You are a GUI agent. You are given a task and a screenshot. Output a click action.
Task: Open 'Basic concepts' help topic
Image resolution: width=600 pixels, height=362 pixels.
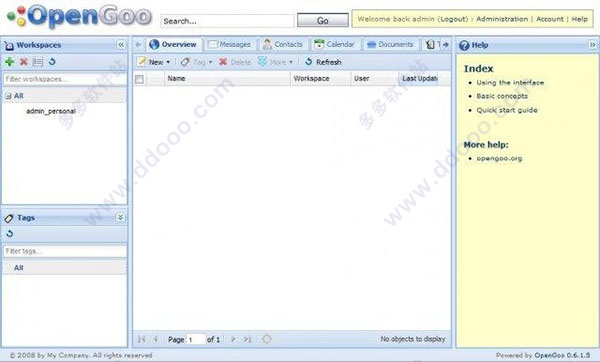pos(502,96)
